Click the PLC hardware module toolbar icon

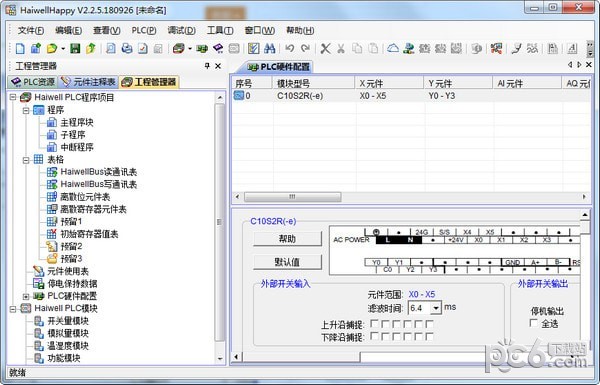click(178, 49)
